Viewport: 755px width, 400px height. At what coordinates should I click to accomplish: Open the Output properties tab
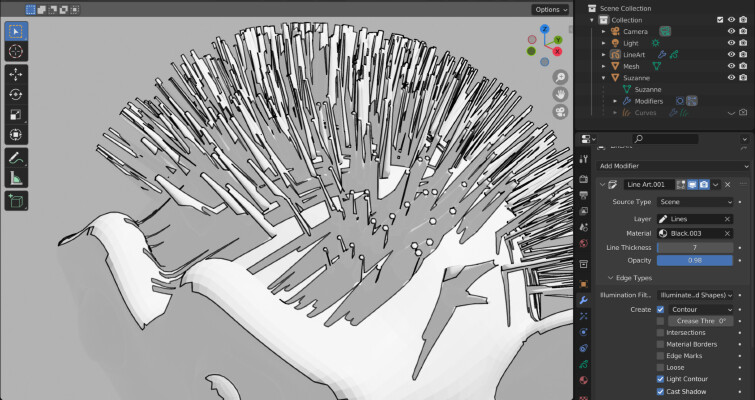coord(583,195)
